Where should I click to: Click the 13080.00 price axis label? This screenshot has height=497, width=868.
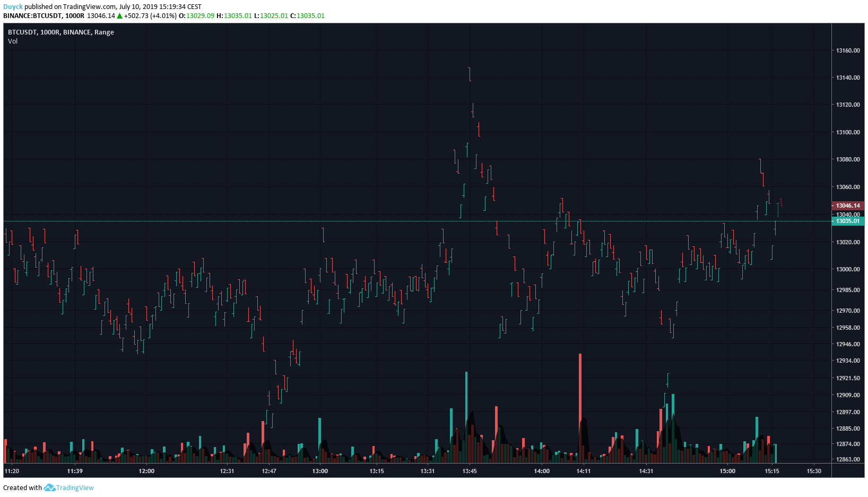(848, 159)
